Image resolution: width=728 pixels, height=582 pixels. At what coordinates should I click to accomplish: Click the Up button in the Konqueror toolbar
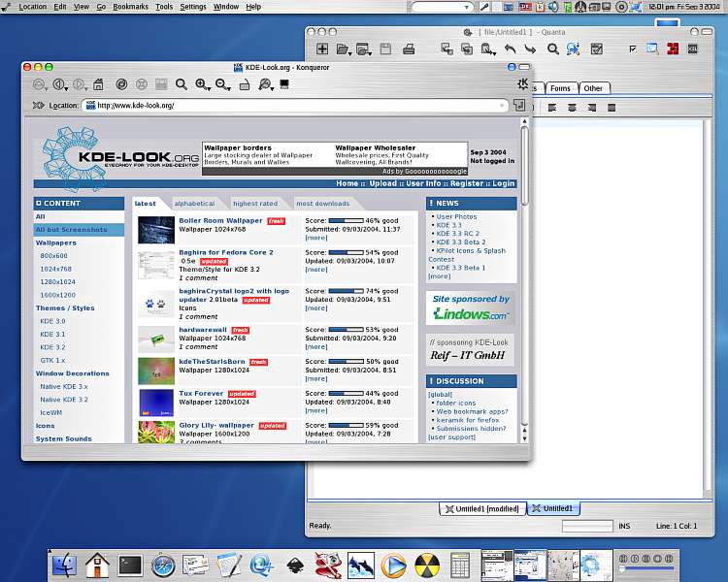pyautogui.click(x=38, y=84)
